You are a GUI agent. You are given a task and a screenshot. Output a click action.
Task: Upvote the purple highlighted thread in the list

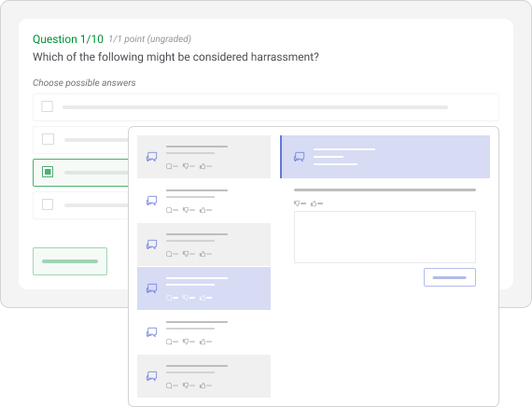pyautogui.click(x=203, y=298)
